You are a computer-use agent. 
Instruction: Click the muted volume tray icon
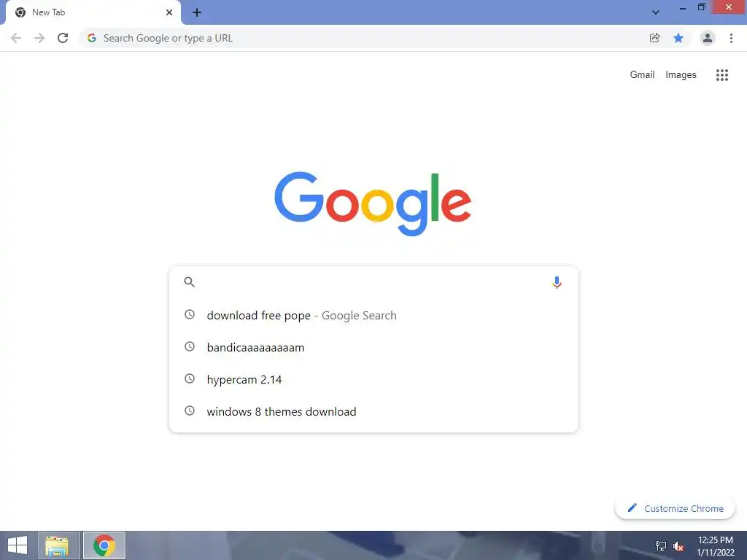678,547
